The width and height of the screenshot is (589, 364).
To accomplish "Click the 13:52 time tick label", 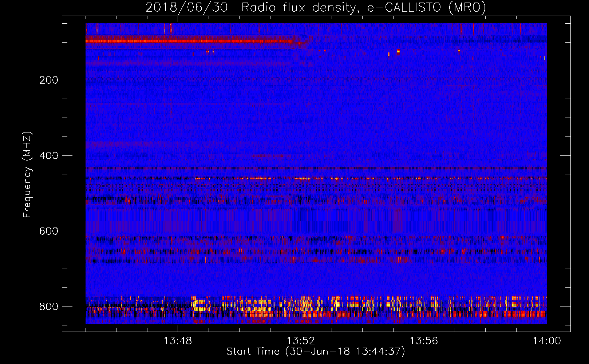I will (301, 341).
